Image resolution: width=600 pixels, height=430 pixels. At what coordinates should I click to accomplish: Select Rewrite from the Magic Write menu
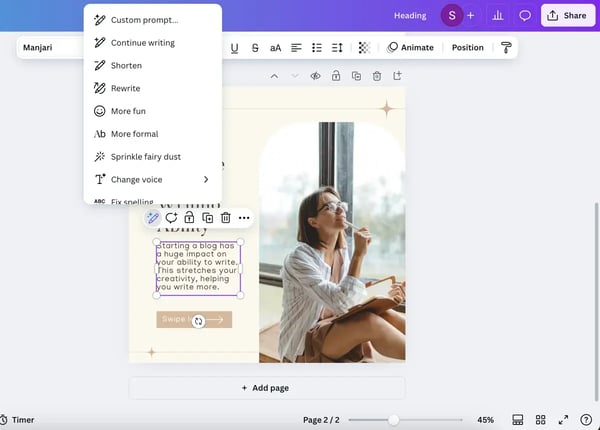pyautogui.click(x=125, y=88)
